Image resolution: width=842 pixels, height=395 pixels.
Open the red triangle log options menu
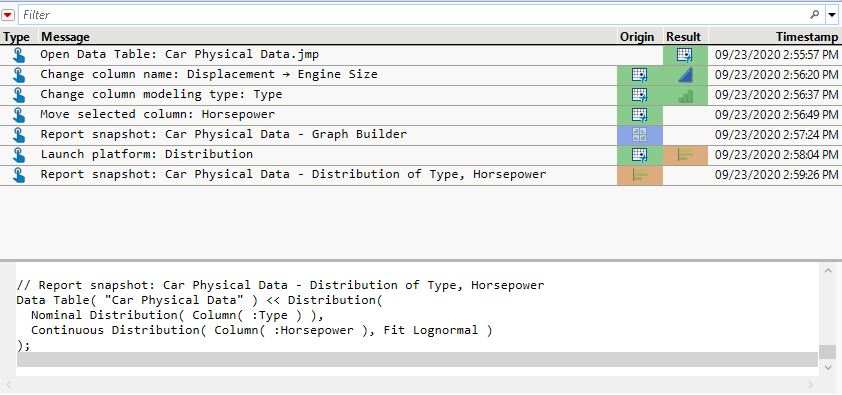[x=8, y=15]
